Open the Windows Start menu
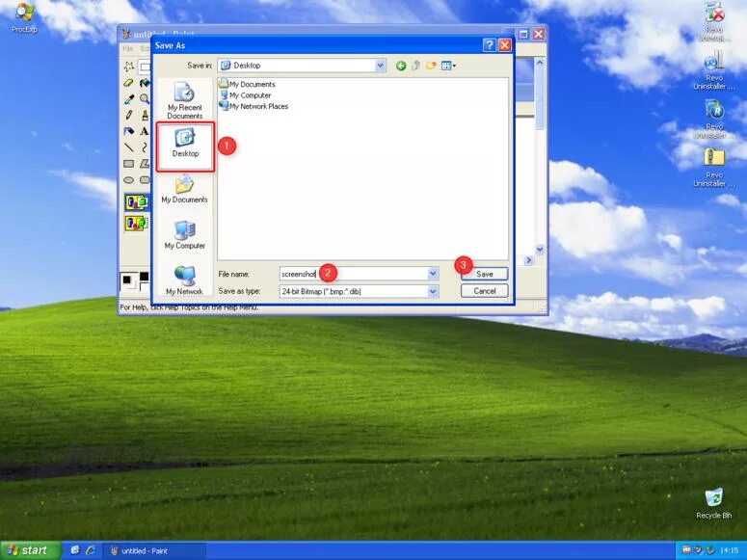The width and height of the screenshot is (747, 560). tap(31, 550)
